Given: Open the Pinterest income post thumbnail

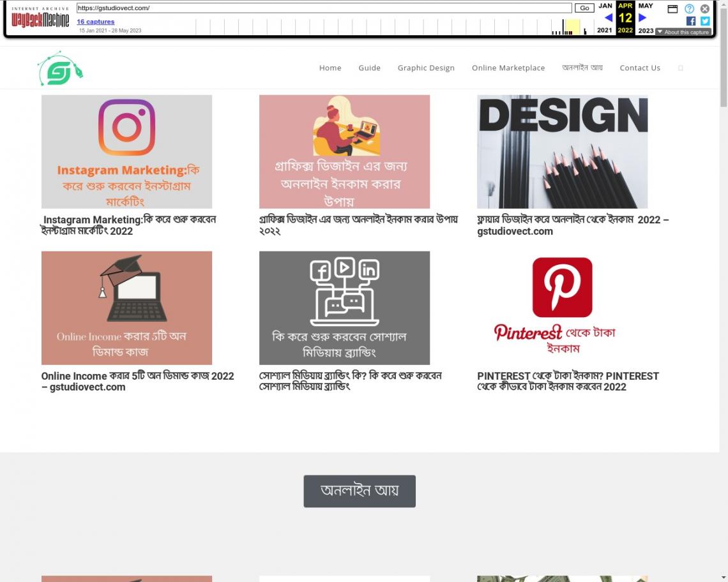Looking at the screenshot, I should point(562,308).
